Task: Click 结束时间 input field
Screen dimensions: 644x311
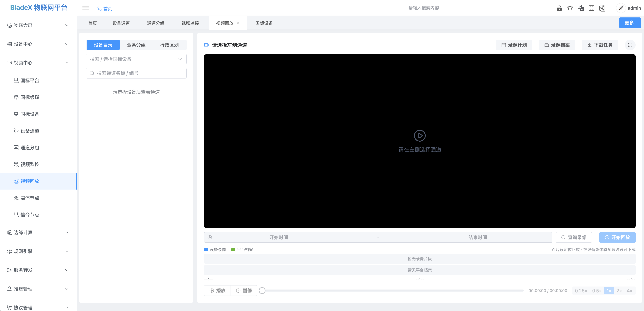Action: click(x=478, y=237)
